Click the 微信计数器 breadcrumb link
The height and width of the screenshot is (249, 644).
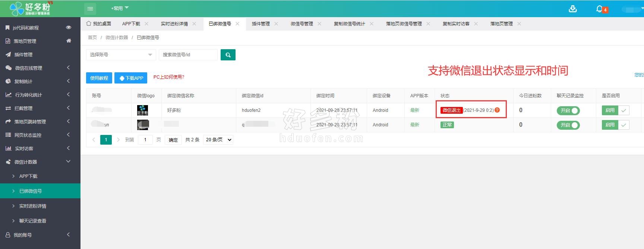click(x=117, y=37)
